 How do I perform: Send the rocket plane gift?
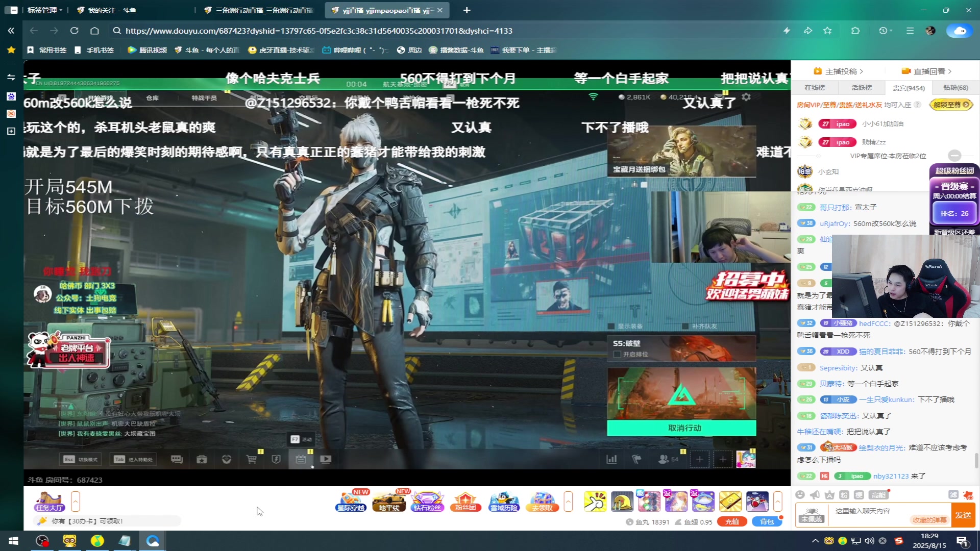tap(757, 502)
